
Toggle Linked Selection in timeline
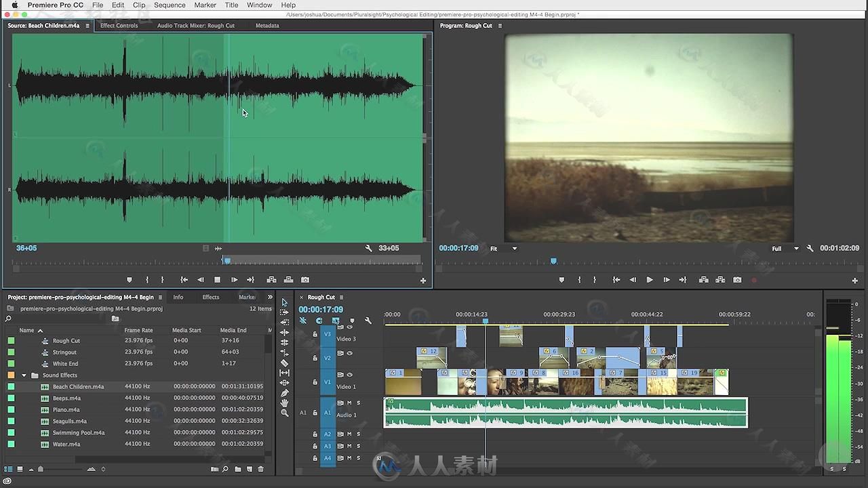[336, 321]
